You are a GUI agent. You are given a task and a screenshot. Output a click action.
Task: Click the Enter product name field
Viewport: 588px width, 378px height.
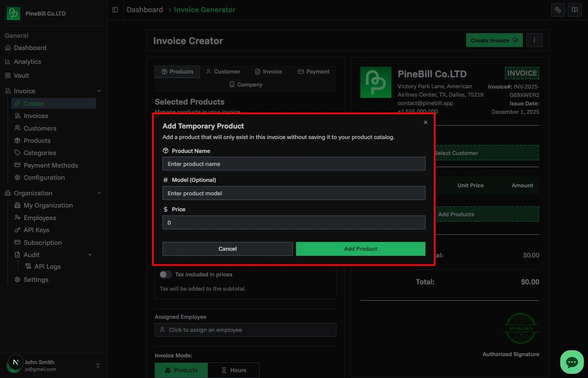coord(294,164)
